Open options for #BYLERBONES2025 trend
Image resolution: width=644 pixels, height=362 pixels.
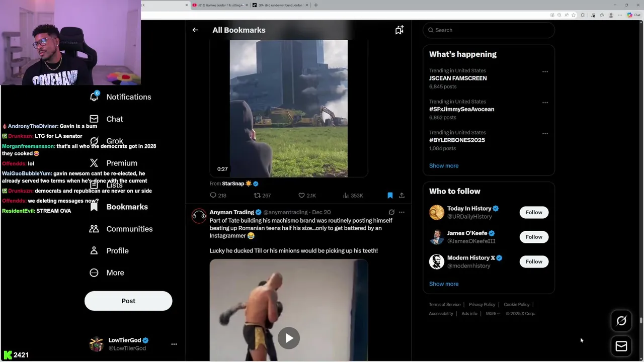click(x=545, y=134)
